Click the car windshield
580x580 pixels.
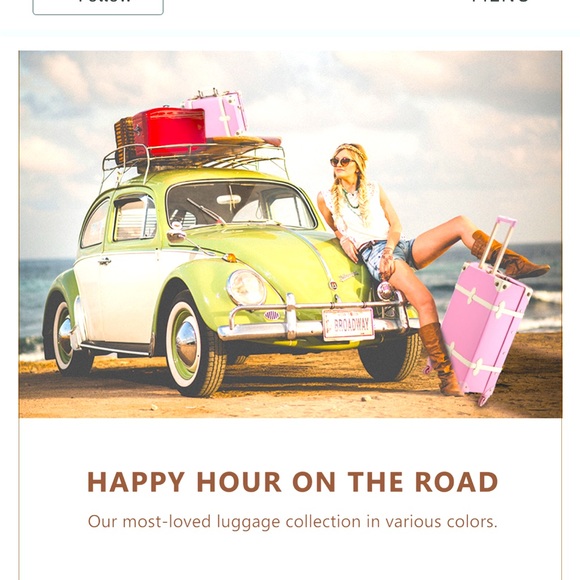coord(240,205)
